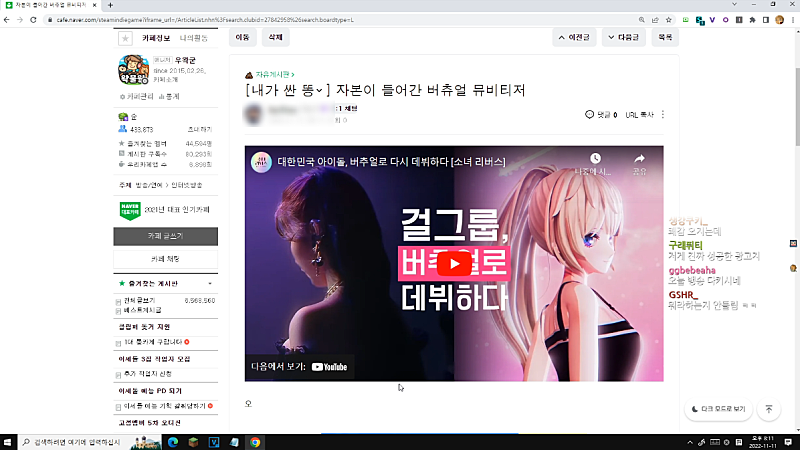Open video on YouTube via '다음에서 보기' logo
Screen dimensions: 800x450
(x=329, y=367)
